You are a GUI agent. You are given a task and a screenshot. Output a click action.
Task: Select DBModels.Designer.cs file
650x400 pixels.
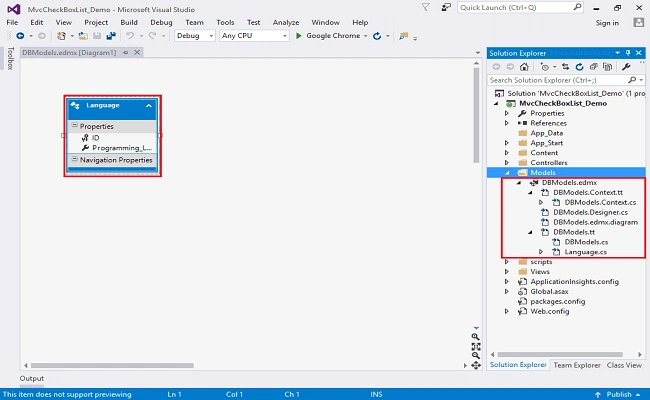coord(590,212)
